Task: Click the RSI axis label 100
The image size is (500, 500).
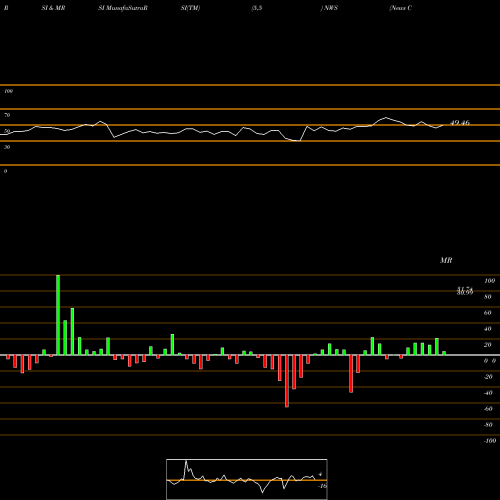Action: tap(8, 91)
